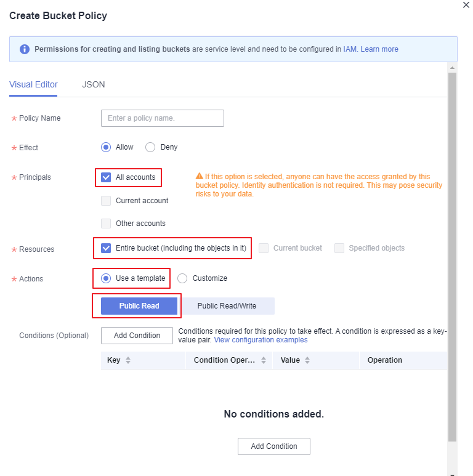The height and width of the screenshot is (476, 473).
Task: Click scrollbar up arrow
Action: 452,68
